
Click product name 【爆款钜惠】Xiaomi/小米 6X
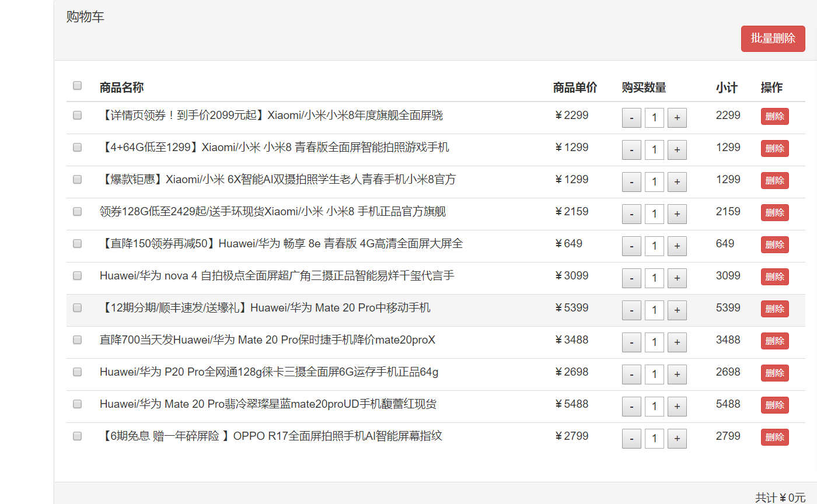pos(278,180)
